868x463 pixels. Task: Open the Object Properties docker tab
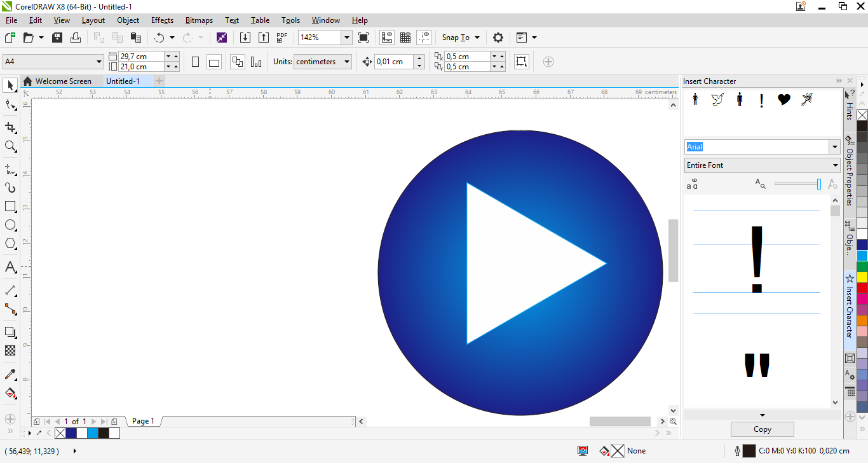click(x=850, y=170)
